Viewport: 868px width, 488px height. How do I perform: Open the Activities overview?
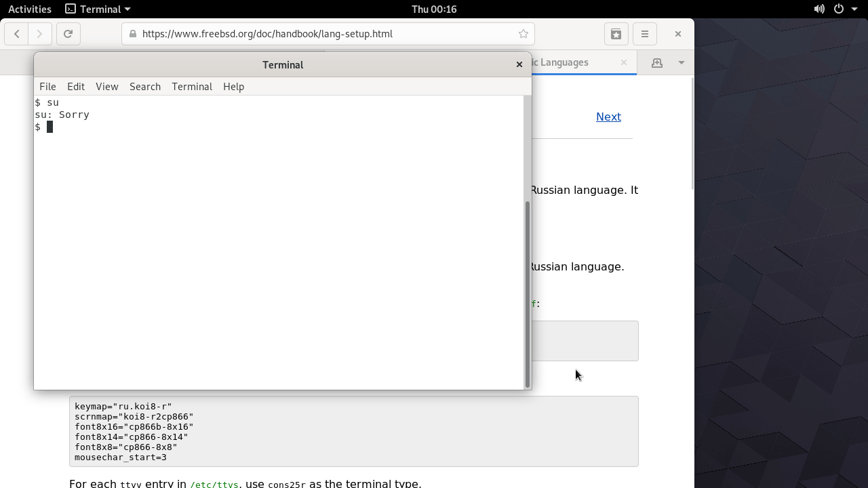click(x=30, y=9)
